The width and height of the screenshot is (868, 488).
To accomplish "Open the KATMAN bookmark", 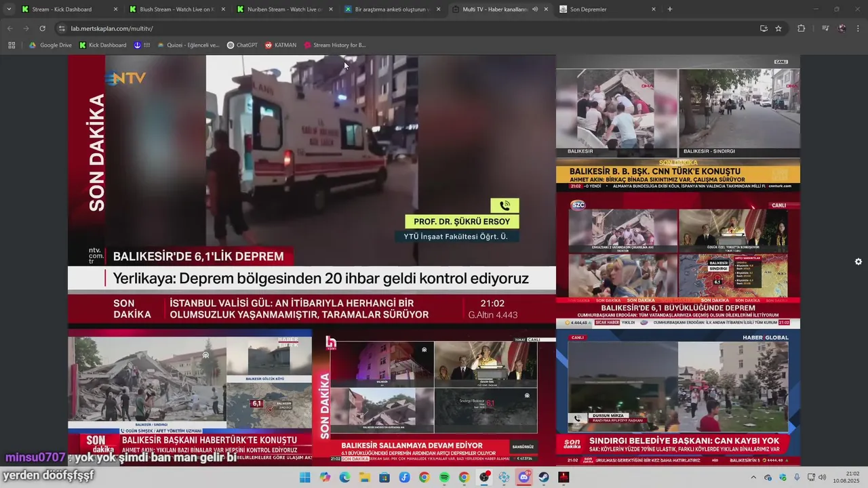I will tap(281, 45).
